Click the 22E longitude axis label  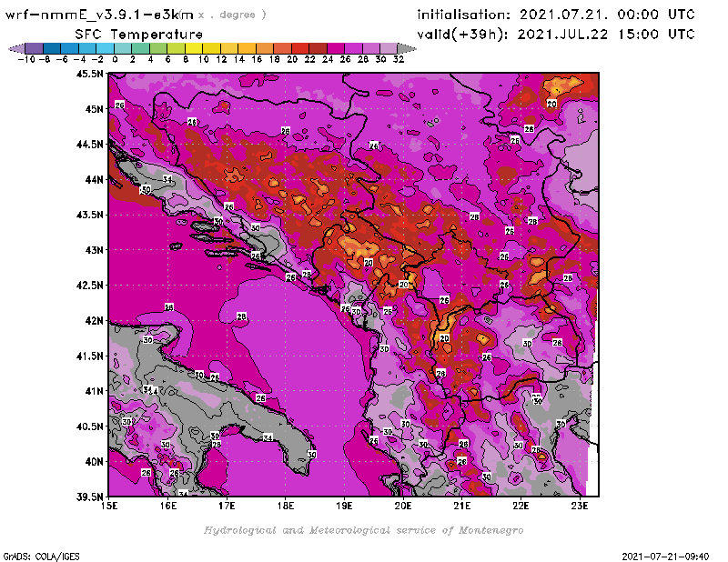(x=521, y=506)
